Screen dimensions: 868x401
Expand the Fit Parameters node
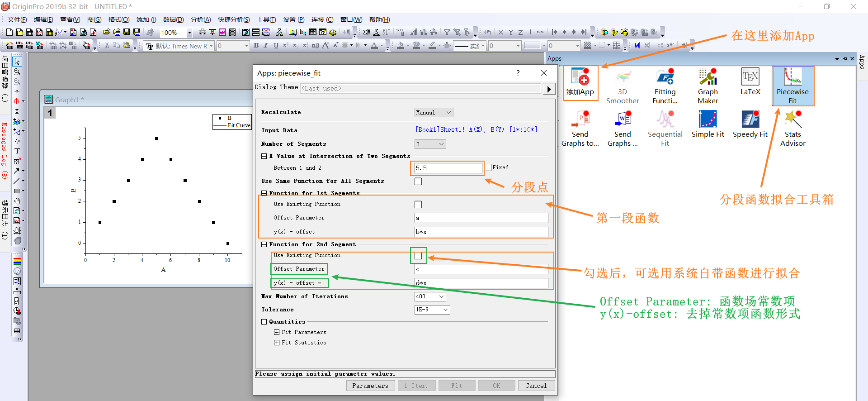point(277,332)
